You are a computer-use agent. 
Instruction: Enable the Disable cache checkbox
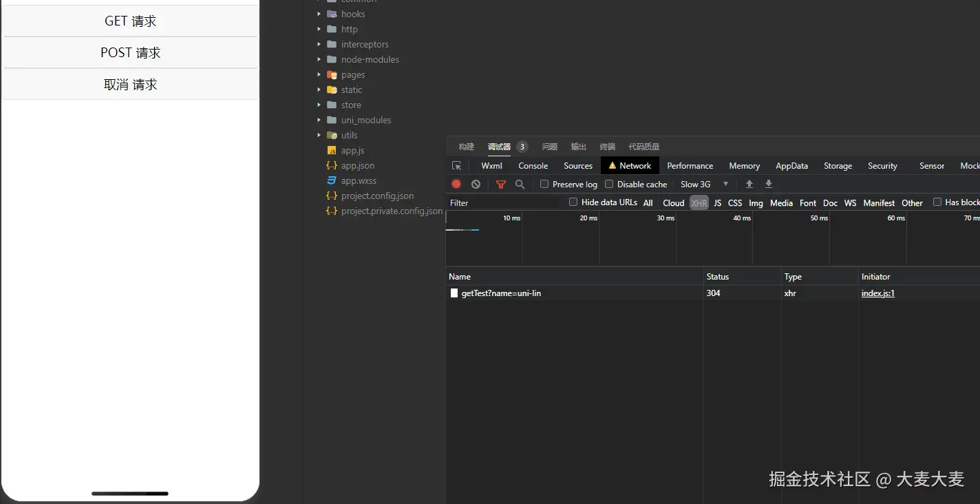pyautogui.click(x=609, y=184)
